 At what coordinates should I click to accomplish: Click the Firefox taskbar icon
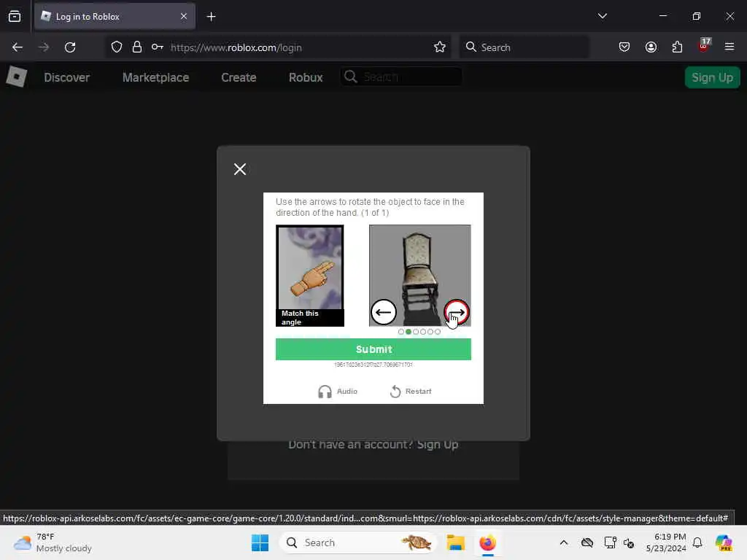pyautogui.click(x=487, y=542)
